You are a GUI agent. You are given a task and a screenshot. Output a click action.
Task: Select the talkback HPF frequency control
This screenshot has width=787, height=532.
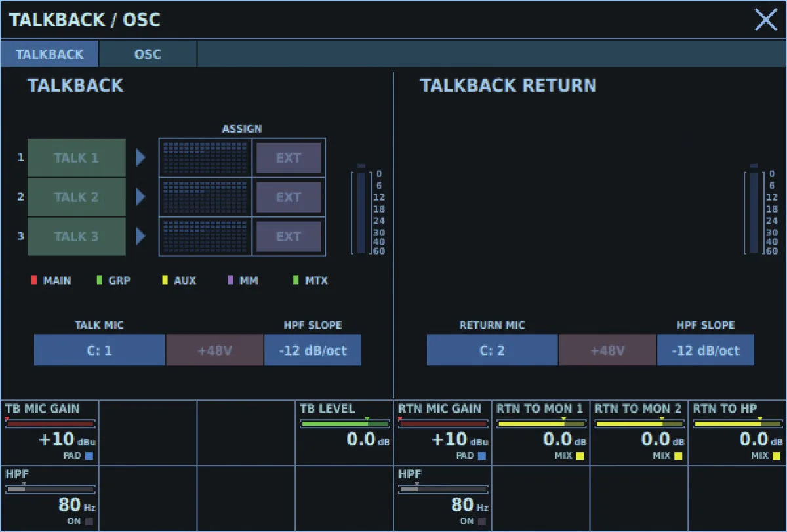click(x=50, y=498)
